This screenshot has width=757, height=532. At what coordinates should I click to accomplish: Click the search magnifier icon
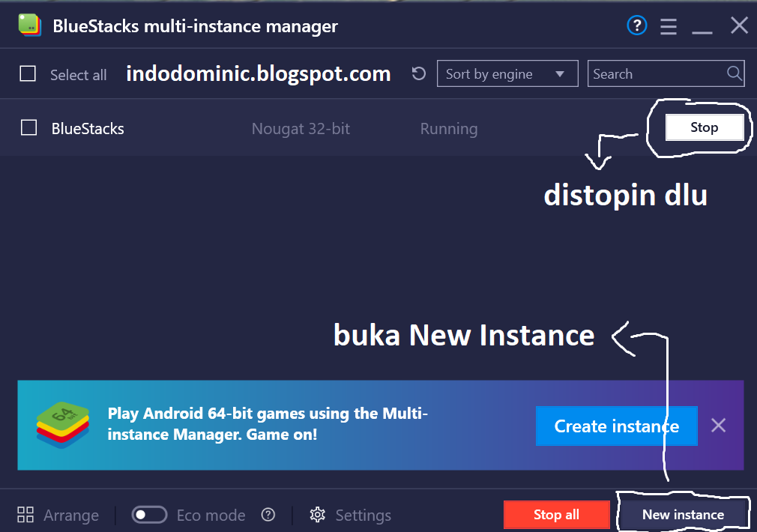tap(734, 73)
